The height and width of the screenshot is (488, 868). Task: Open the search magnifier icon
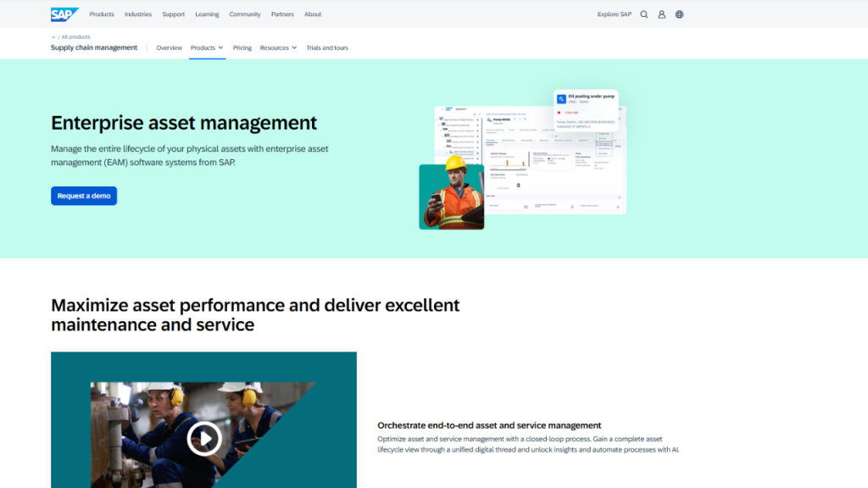(x=644, y=14)
